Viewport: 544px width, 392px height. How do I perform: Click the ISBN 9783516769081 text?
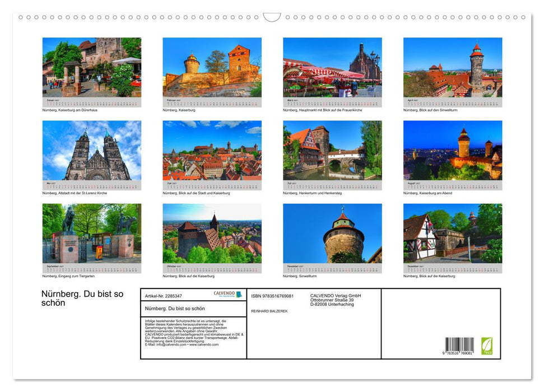(272, 296)
